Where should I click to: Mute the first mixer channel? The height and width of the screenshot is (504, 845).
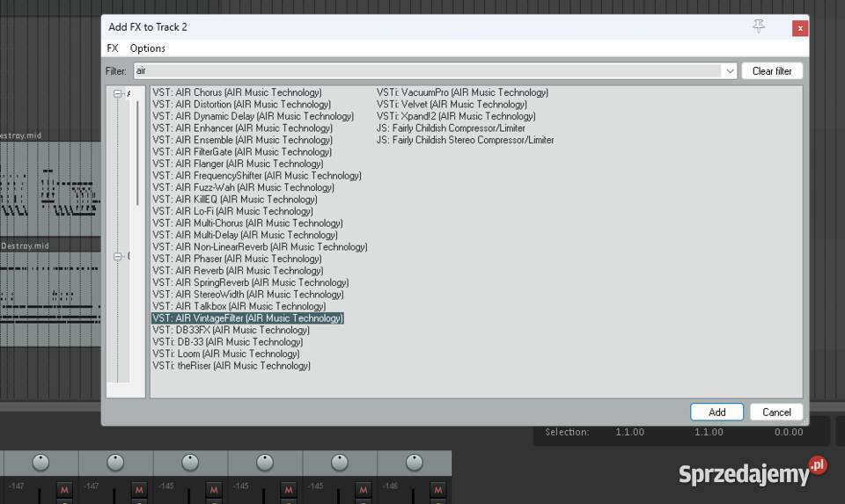pos(64,489)
